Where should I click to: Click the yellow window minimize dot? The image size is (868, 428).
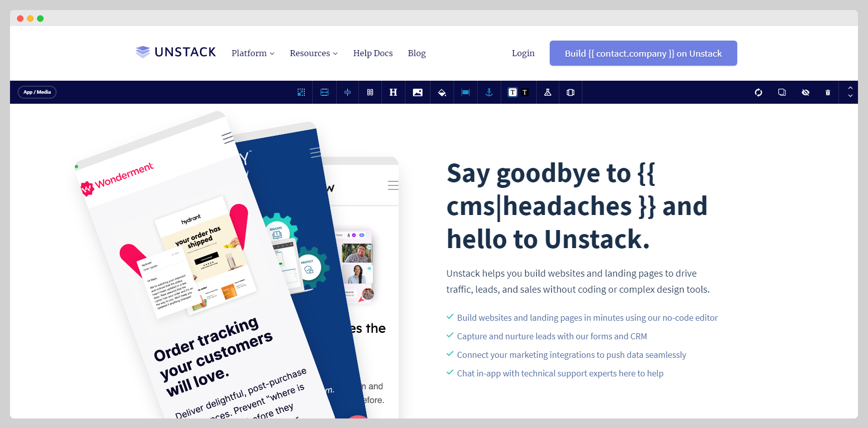(x=30, y=19)
